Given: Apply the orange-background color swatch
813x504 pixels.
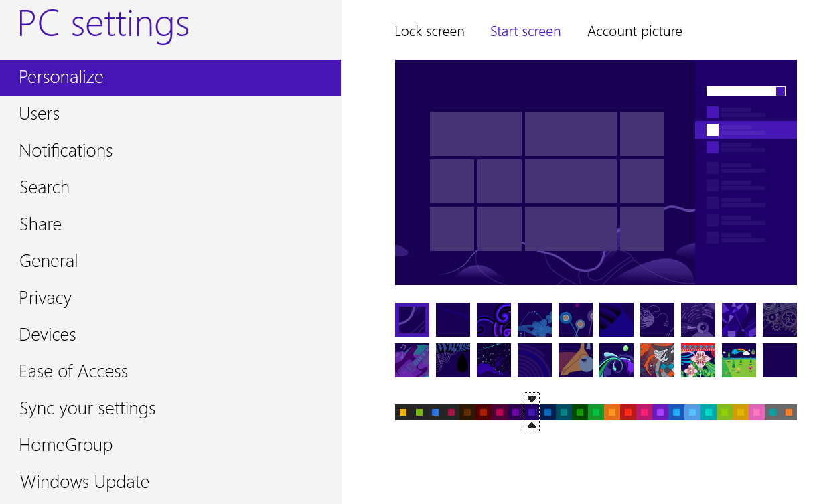Looking at the screenshot, I should point(612,412).
